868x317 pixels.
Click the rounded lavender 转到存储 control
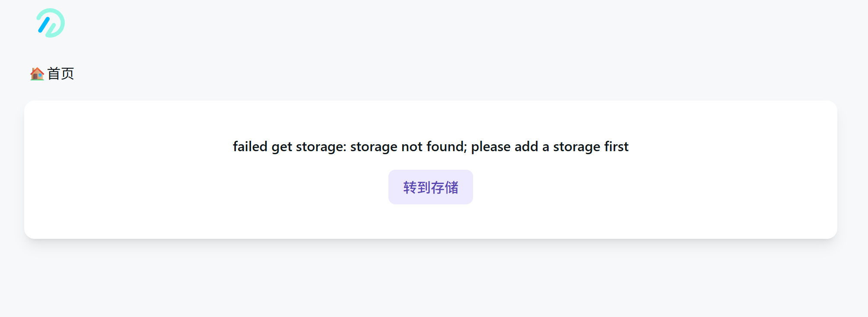point(430,187)
